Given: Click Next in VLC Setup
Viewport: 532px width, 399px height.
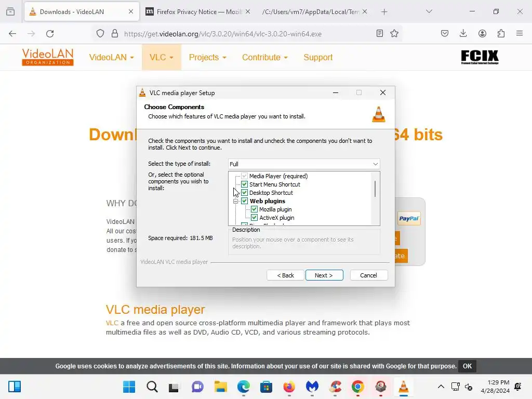Looking at the screenshot, I should coord(324,275).
